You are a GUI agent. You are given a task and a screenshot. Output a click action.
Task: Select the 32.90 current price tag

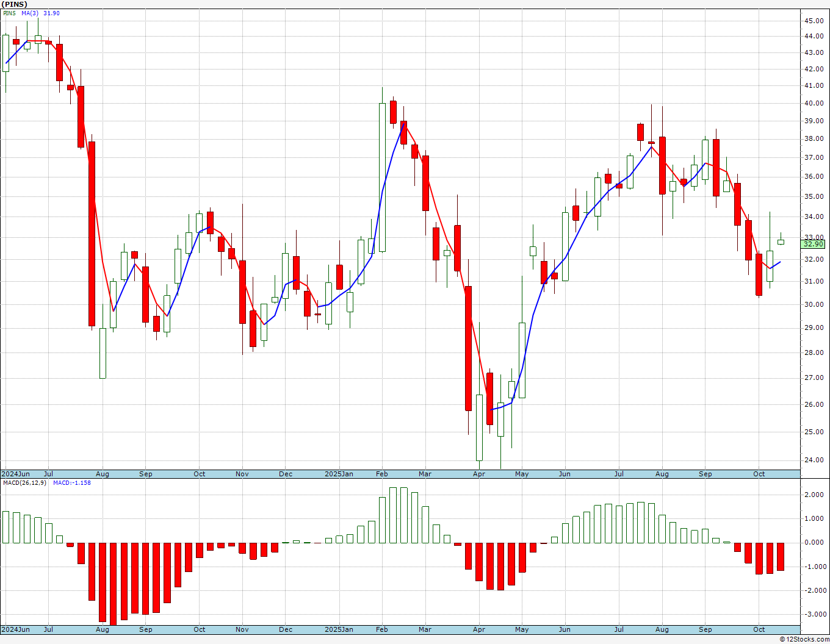813,244
